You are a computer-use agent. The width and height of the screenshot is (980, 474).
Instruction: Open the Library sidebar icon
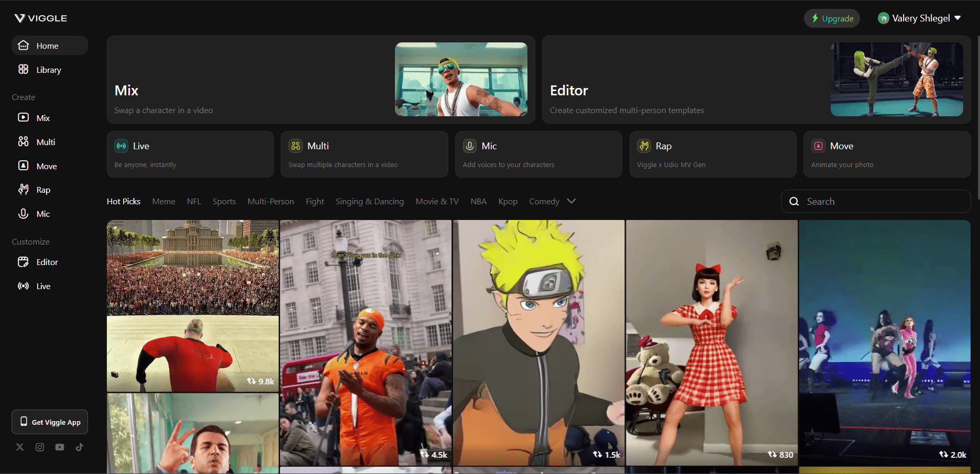(x=24, y=70)
